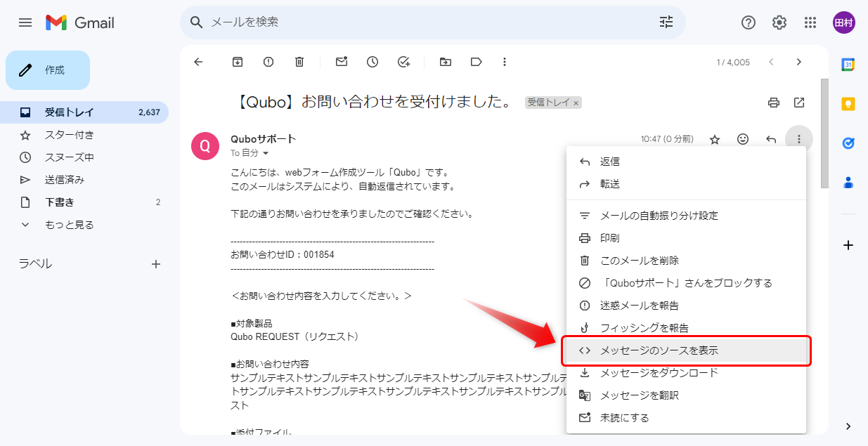This screenshot has height=446, width=868.
Task: Open 受信トレイ inbox folder
Action: (x=84, y=112)
